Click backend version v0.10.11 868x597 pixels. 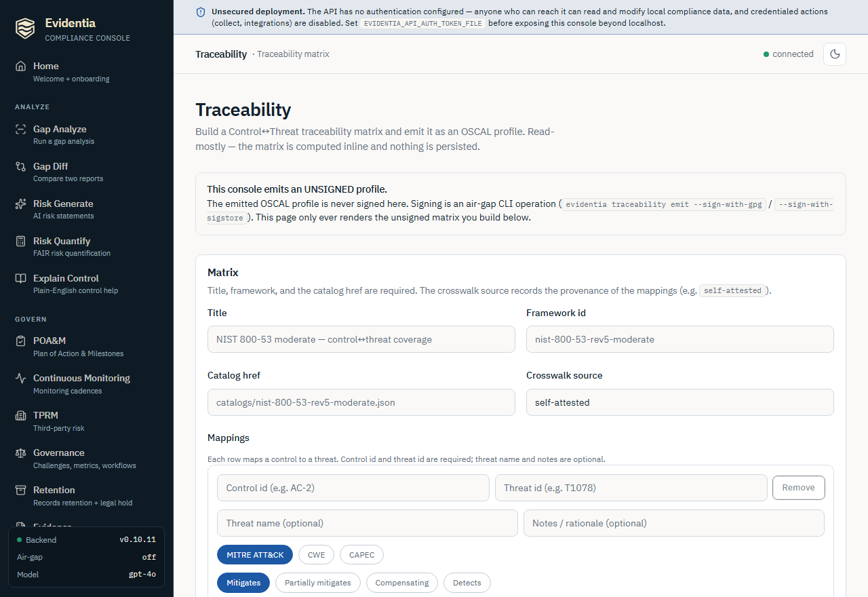click(x=138, y=540)
